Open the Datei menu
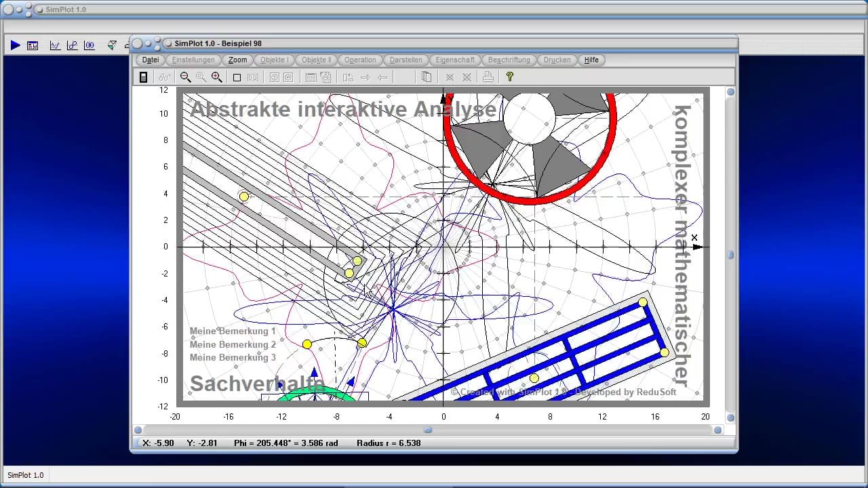Viewport: 868px width, 488px height. (x=151, y=60)
